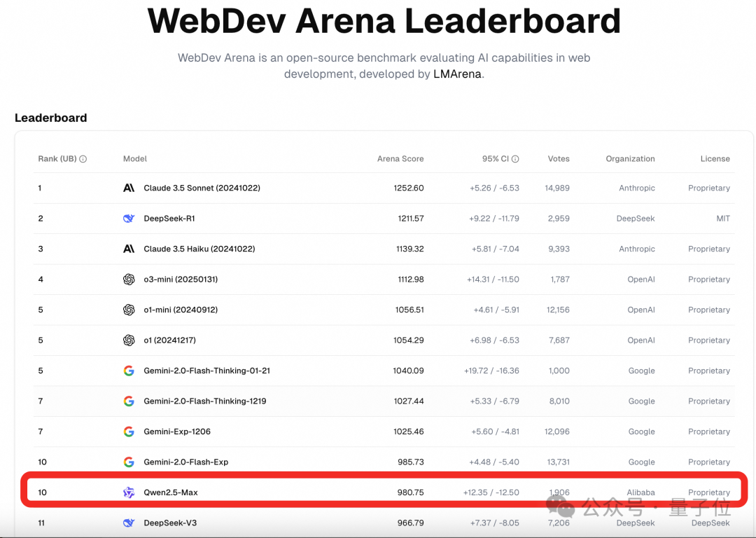This screenshot has width=756, height=538.
Task: Click the votes value 2,959
Action: (559, 218)
